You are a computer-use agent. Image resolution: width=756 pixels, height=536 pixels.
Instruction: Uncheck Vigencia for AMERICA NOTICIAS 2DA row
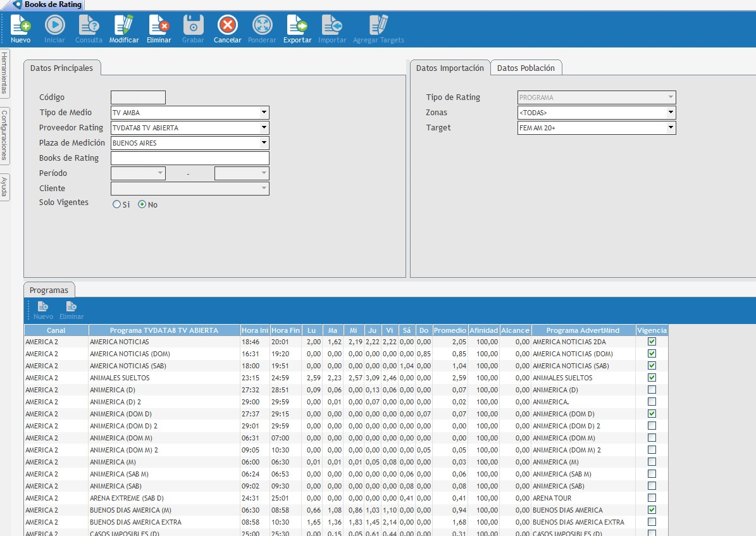tap(652, 342)
